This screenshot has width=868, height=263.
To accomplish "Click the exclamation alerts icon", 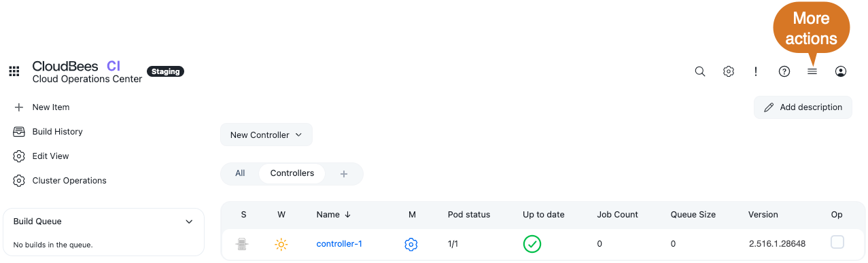I will pyautogui.click(x=756, y=71).
